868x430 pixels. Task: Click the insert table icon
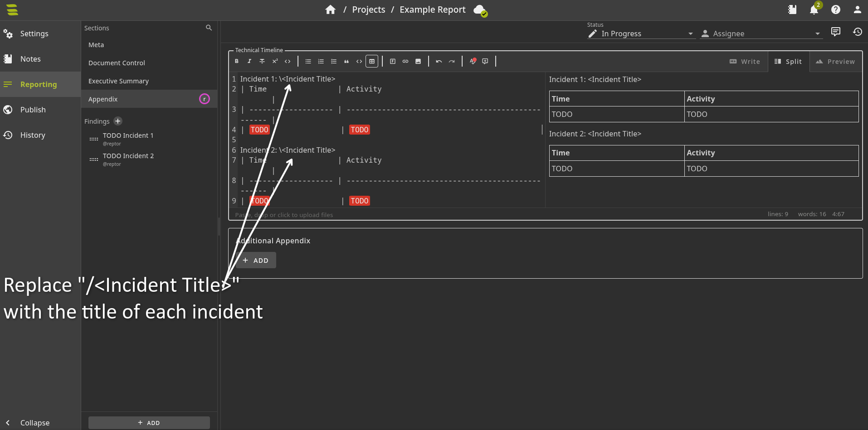click(371, 61)
